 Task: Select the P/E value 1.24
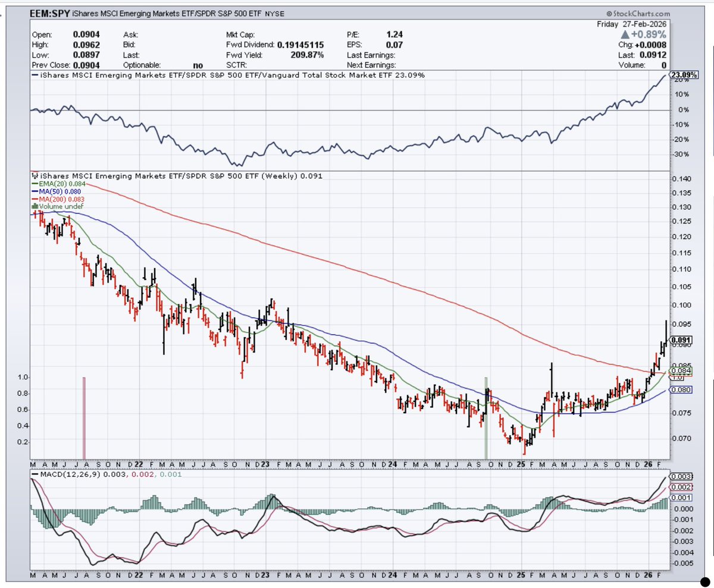[x=394, y=35]
